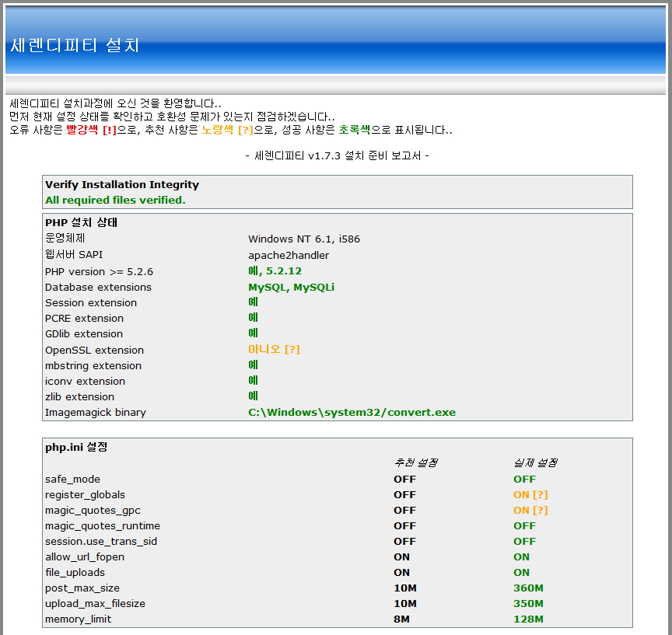Click the '350M' actual upload_max_filesize value
This screenshot has width=672, height=635.
coord(528,603)
